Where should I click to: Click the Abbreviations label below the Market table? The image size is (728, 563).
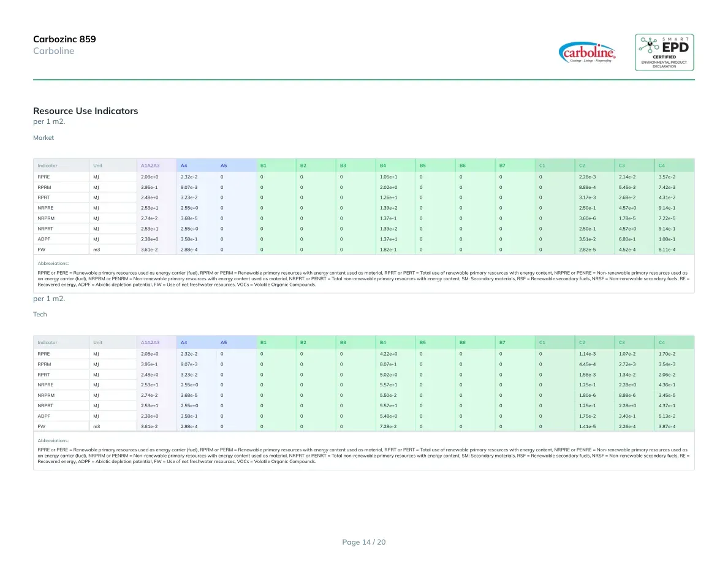[53, 263]
